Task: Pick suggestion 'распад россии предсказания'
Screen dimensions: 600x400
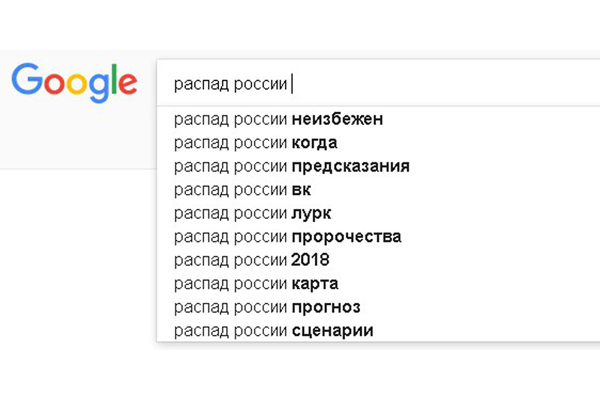Action: pos(291,166)
